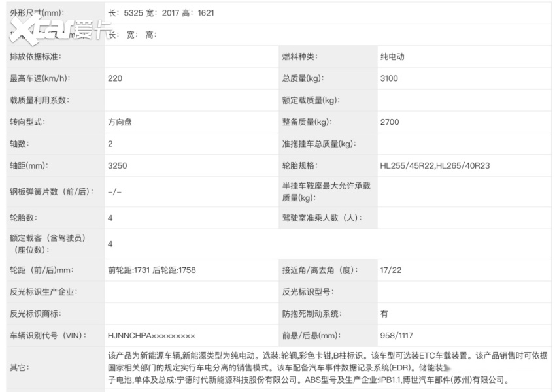
Task: Select the curb weight value 2700
Action: click(390, 122)
